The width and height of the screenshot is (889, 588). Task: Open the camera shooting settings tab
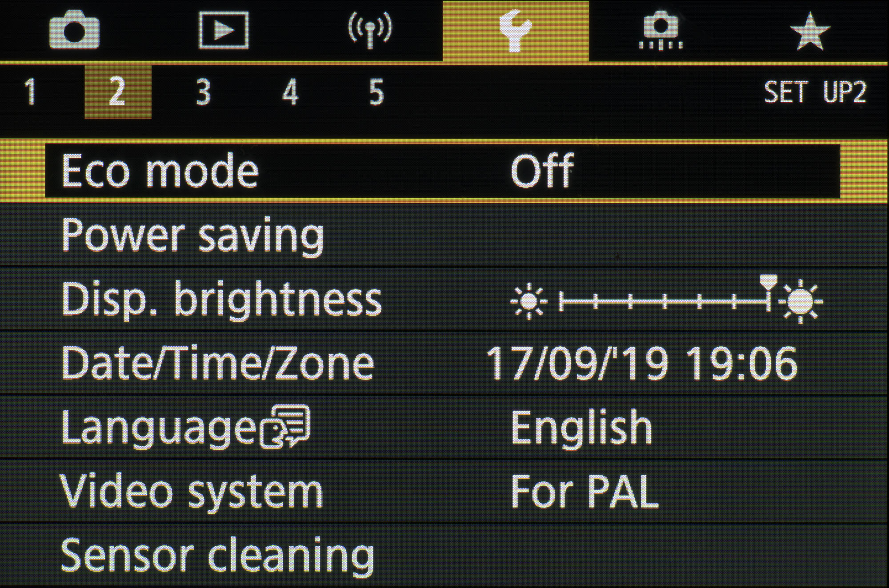pos(74,31)
